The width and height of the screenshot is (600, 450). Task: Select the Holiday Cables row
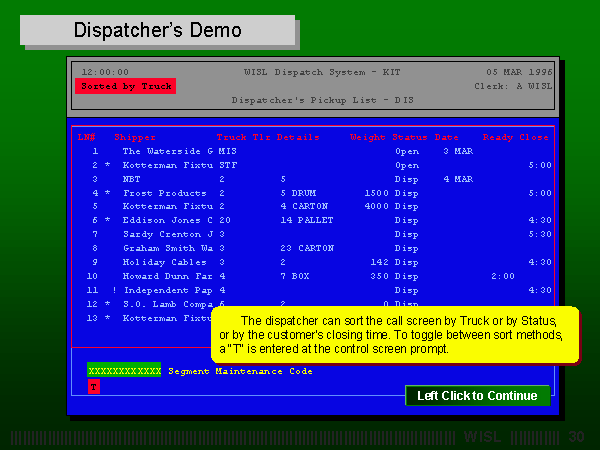pos(312,262)
